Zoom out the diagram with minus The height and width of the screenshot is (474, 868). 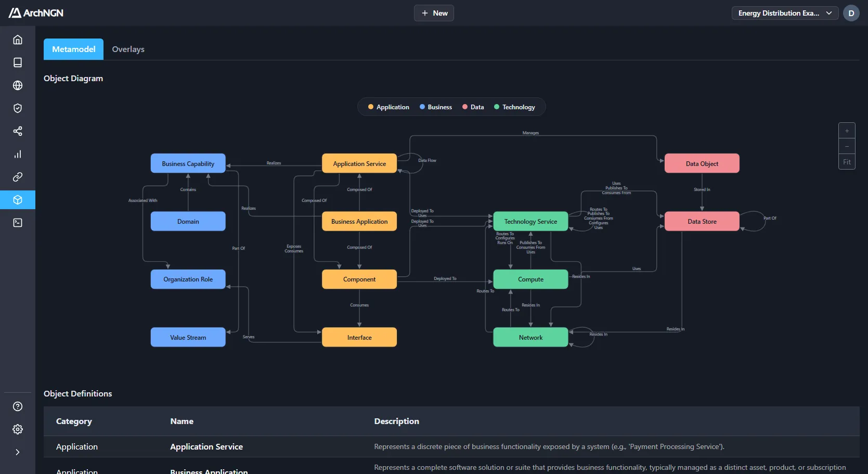(847, 146)
